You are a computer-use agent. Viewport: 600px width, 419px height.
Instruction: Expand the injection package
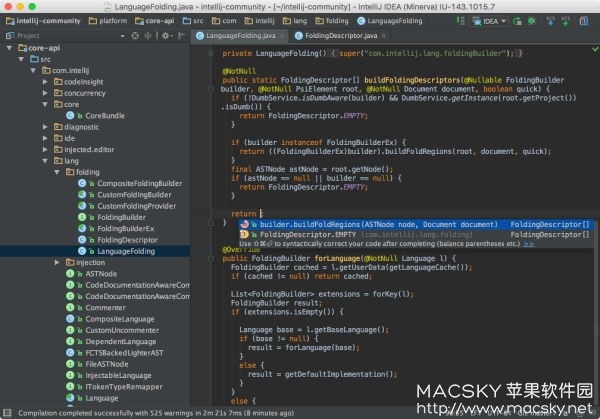point(57,262)
